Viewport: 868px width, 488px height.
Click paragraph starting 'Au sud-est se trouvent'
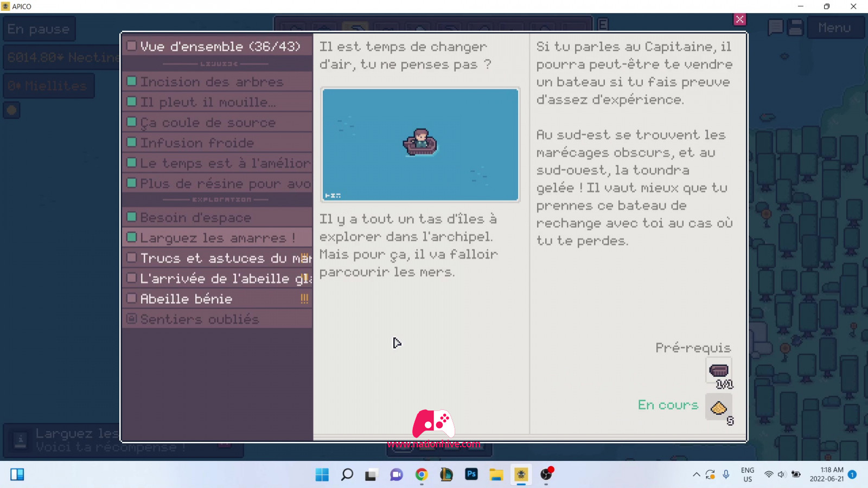634,188
